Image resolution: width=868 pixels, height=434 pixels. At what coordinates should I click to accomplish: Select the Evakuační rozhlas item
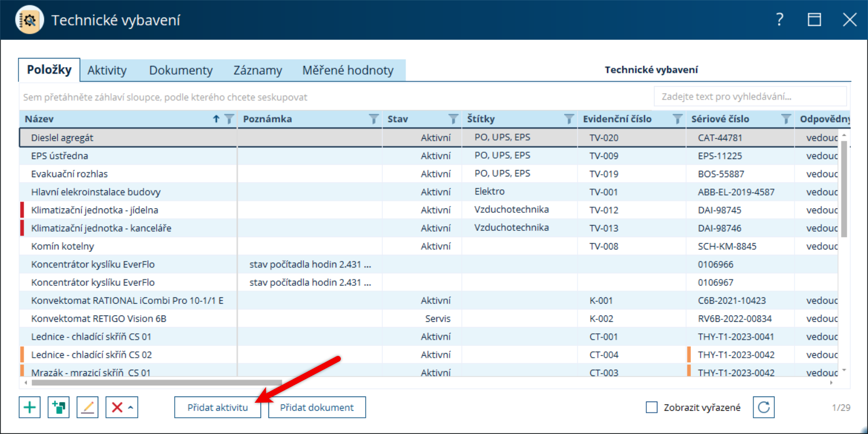click(x=430, y=174)
